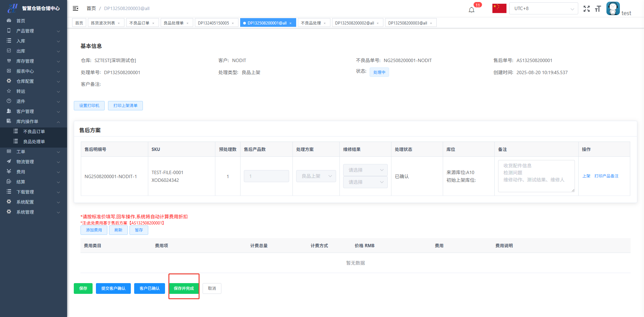Click the test user avatar

613,8
